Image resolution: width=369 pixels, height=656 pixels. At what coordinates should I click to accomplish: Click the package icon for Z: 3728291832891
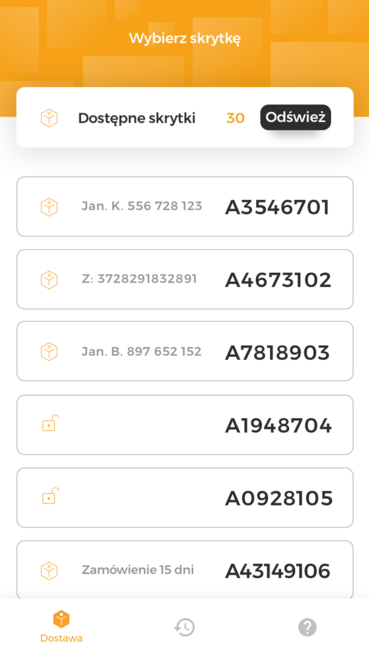[49, 279]
